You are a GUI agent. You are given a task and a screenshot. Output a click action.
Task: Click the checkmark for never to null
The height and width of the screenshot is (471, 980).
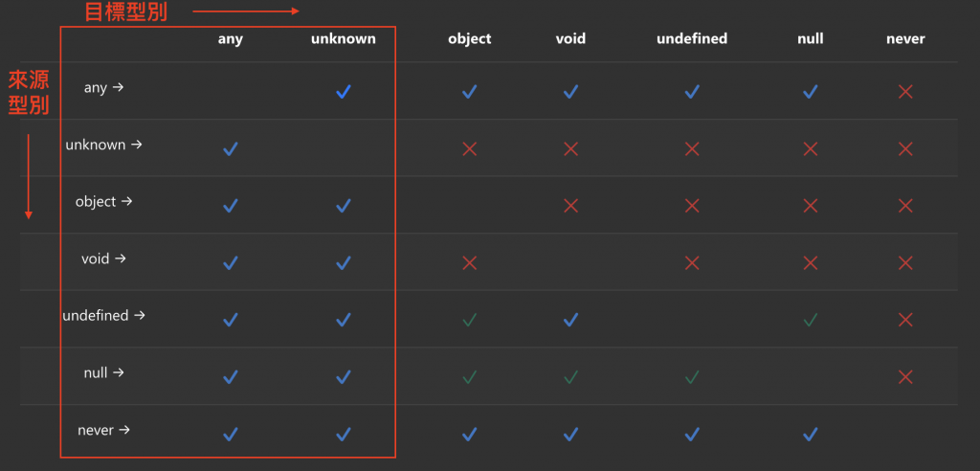(811, 434)
